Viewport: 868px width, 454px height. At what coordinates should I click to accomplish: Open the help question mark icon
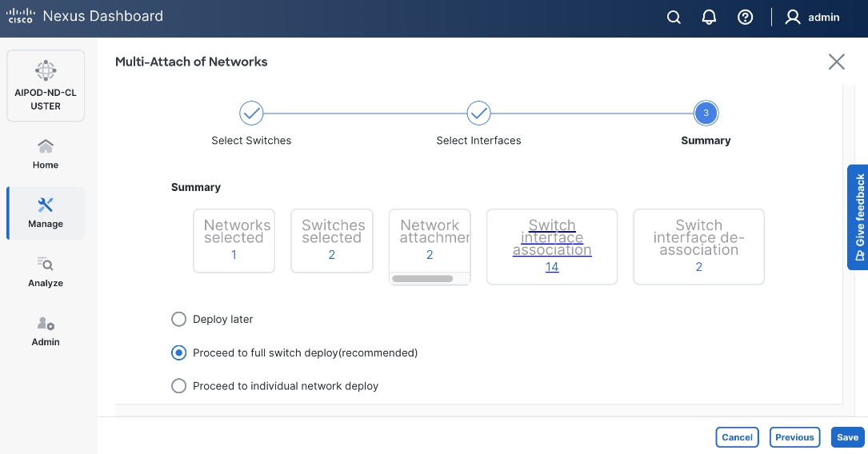(745, 18)
